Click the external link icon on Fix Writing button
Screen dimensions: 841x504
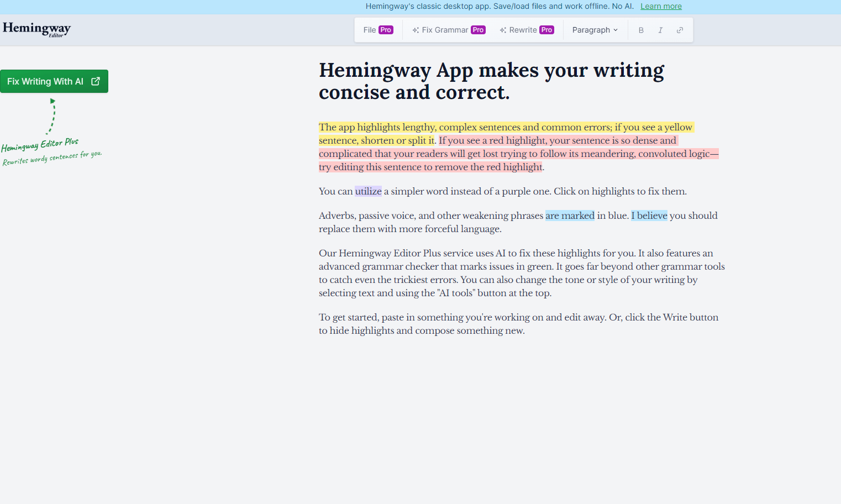coord(96,81)
